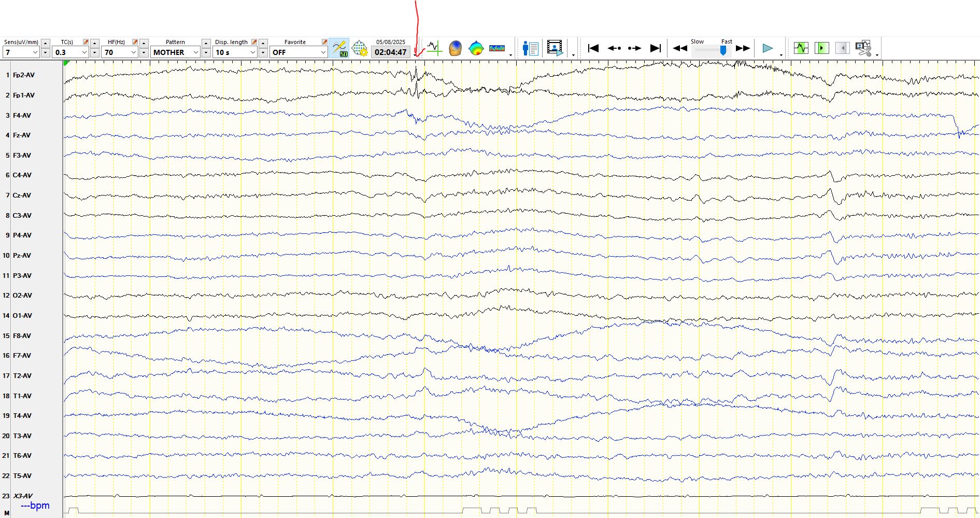This screenshot has width=980, height=518.
Task: Click the fast-forward double-arrow button
Action: coord(743,48)
